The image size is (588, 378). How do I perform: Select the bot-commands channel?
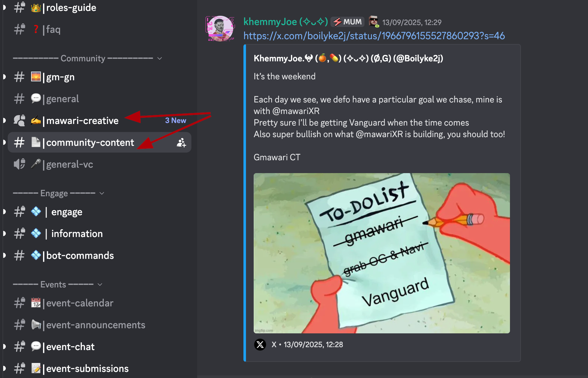click(100, 256)
